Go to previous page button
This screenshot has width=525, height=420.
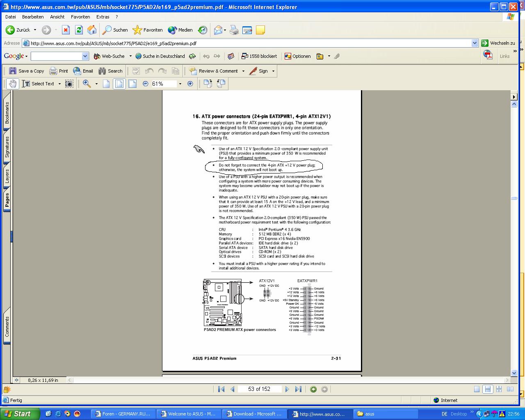click(x=233, y=389)
